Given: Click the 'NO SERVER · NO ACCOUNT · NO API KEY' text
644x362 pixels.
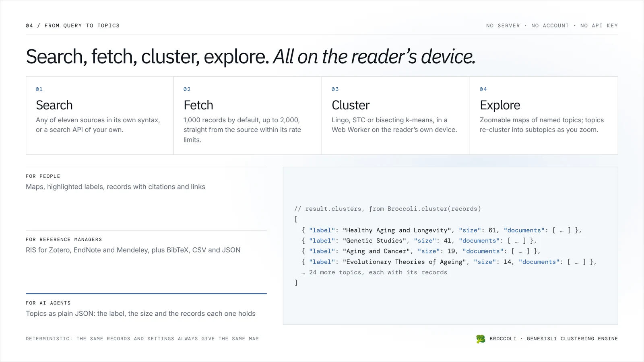Looking at the screenshot, I should coord(552,26).
